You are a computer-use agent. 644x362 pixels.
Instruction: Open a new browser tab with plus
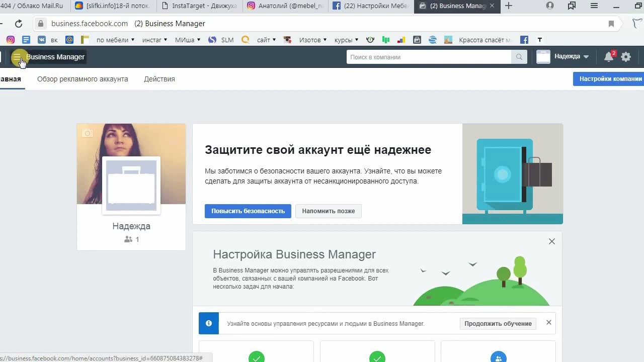[509, 6]
